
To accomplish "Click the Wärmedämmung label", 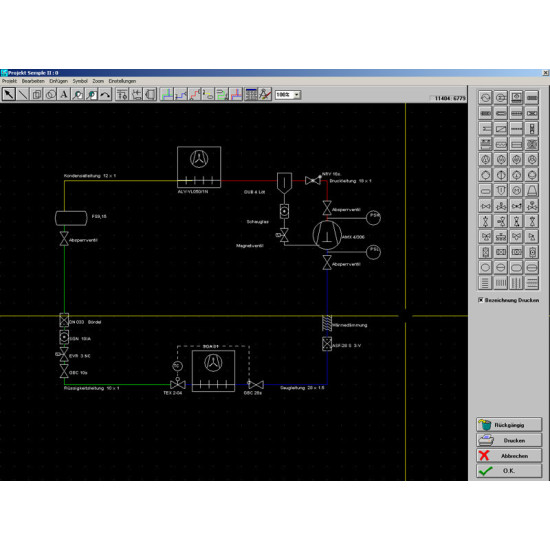I will (349, 325).
